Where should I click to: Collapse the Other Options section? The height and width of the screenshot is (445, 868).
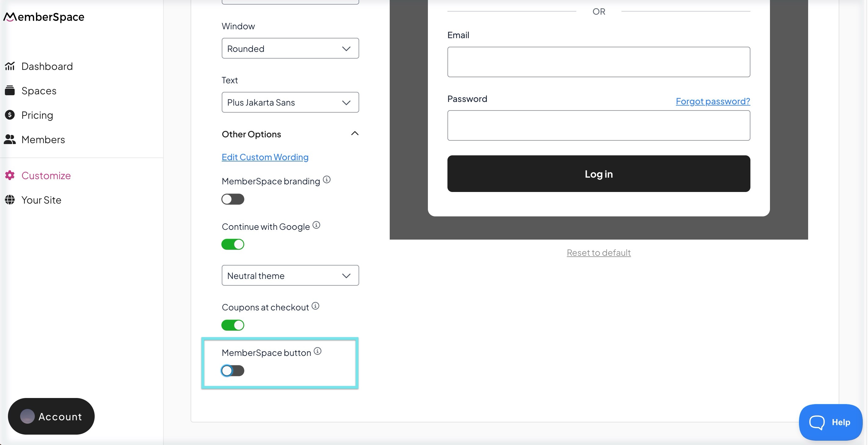click(x=355, y=134)
